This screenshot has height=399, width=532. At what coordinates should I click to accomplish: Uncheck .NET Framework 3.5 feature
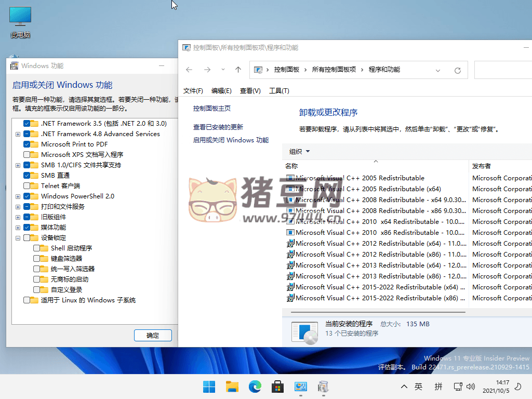pyautogui.click(x=27, y=124)
